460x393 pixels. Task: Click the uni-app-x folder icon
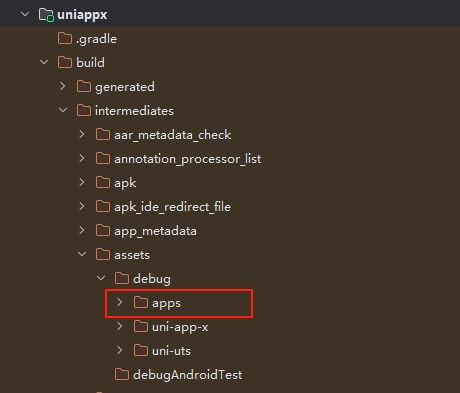tap(141, 326)
